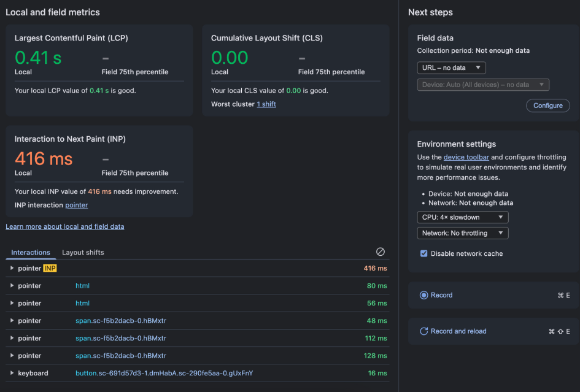Start recording with the Record icon
Screen dimensions: 580x392
(424, 295)
